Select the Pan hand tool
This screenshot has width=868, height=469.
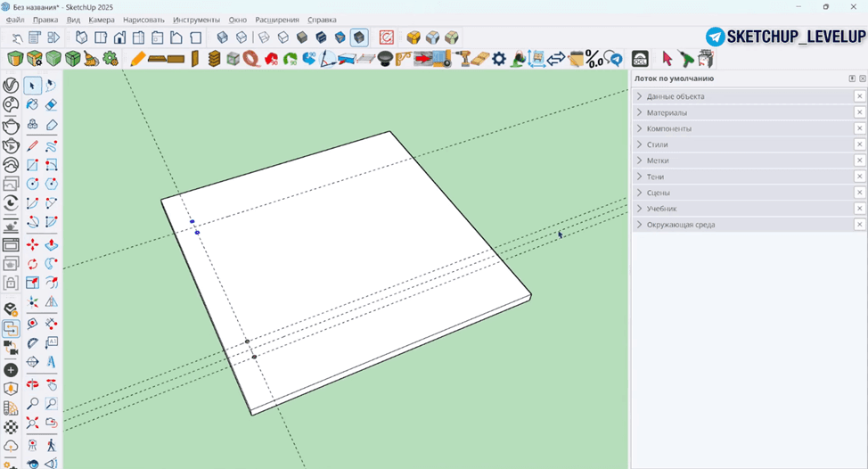[51, 384]
